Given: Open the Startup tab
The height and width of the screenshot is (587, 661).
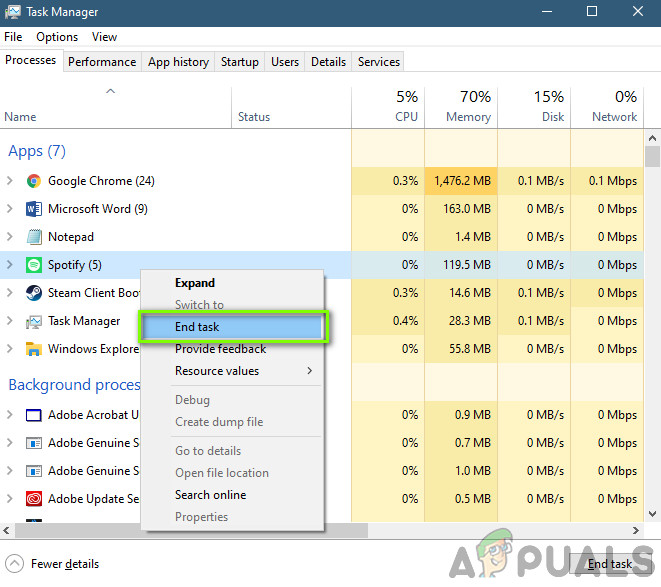Looking at the screenshot, I should (x=239, y=62).
